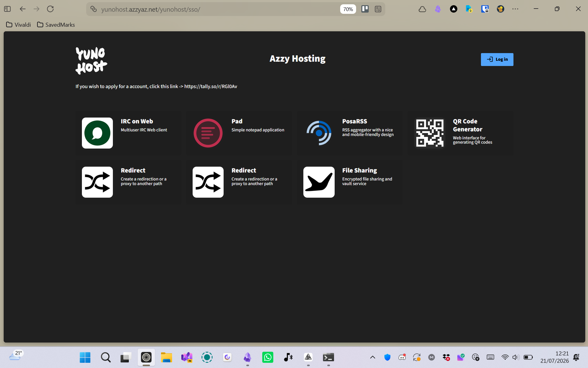Open File Explorer from the taskbar
The width and height of the screenshot is (588, 368).
(x=166, y=357)
